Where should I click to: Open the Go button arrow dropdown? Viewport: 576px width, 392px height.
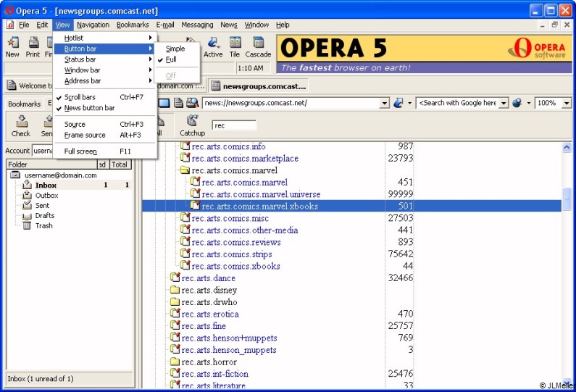point(409,103)
